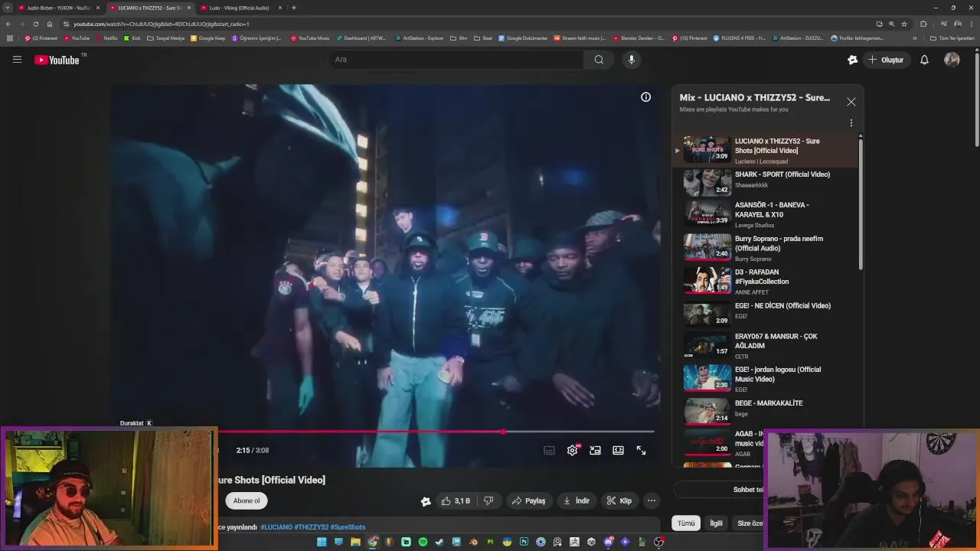Open the YouTube Music bookmark
This screenshot has width=980, height=551.
310,38
